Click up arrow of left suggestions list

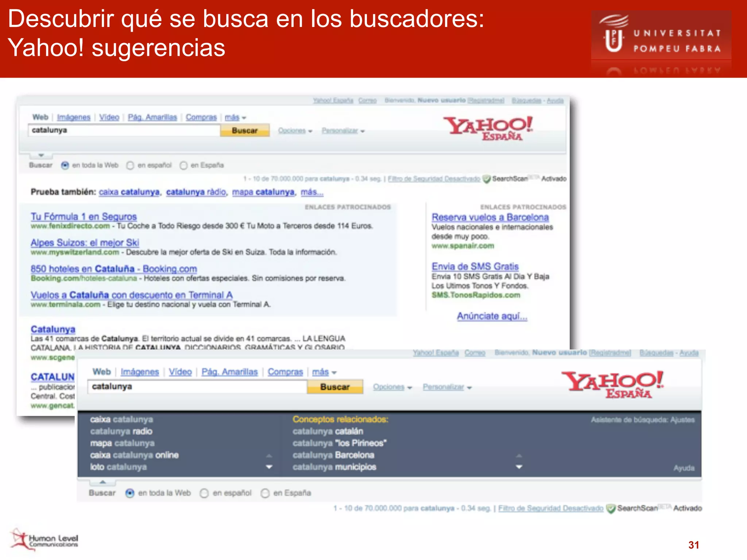click(269, 456)
